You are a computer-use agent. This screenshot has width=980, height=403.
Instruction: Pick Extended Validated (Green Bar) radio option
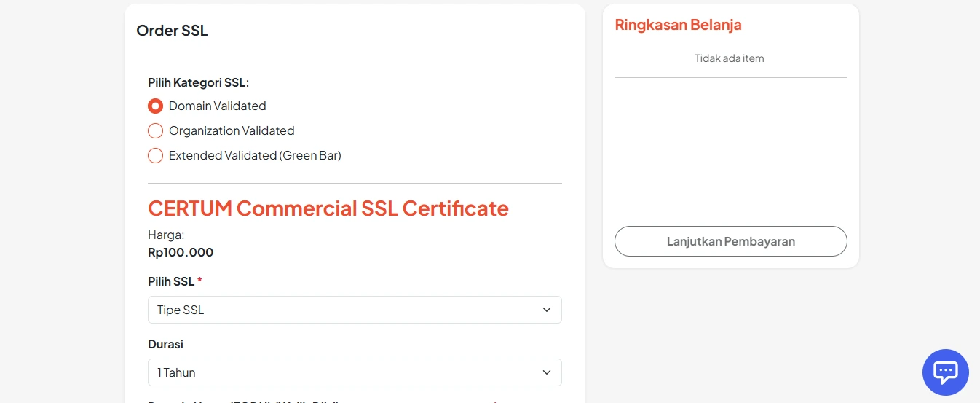pyautogui.click(x=155, y=155)
